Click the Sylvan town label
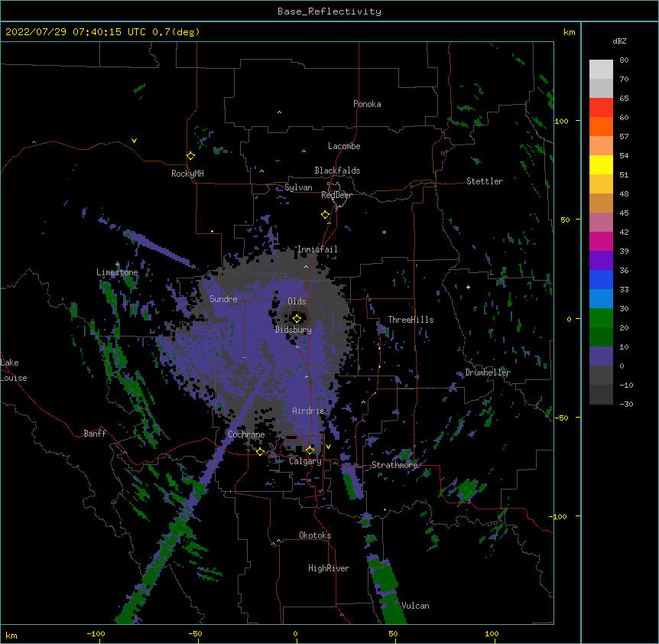 click(x=298, y=187)
